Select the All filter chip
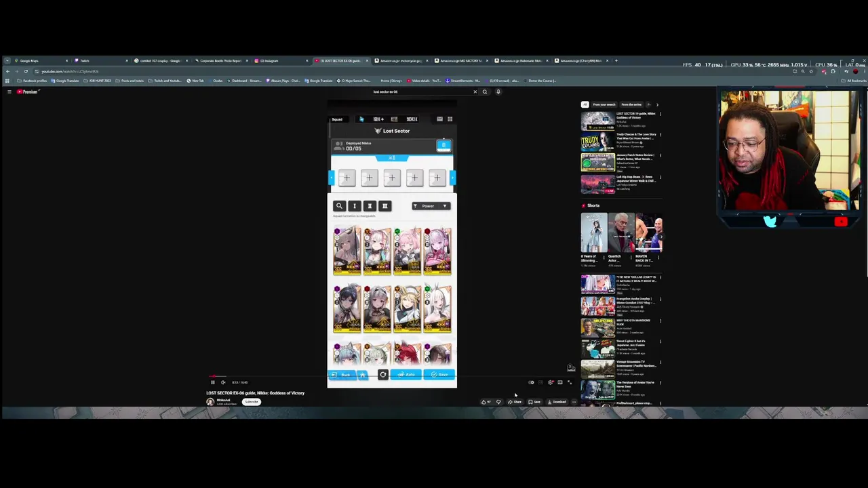The image size is (868, 488). [585, 104]
